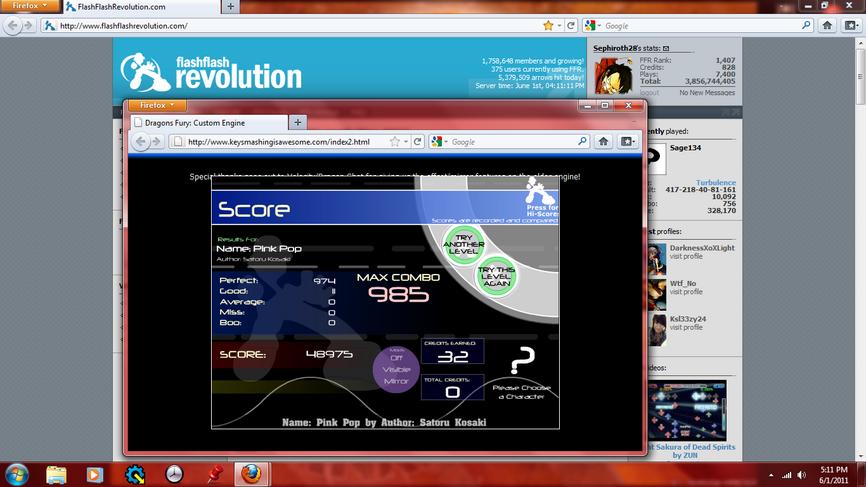866x487 pixels.
Task: Open a new tab beside Dragons Fury tab
Action: click(x=297, y=123)
